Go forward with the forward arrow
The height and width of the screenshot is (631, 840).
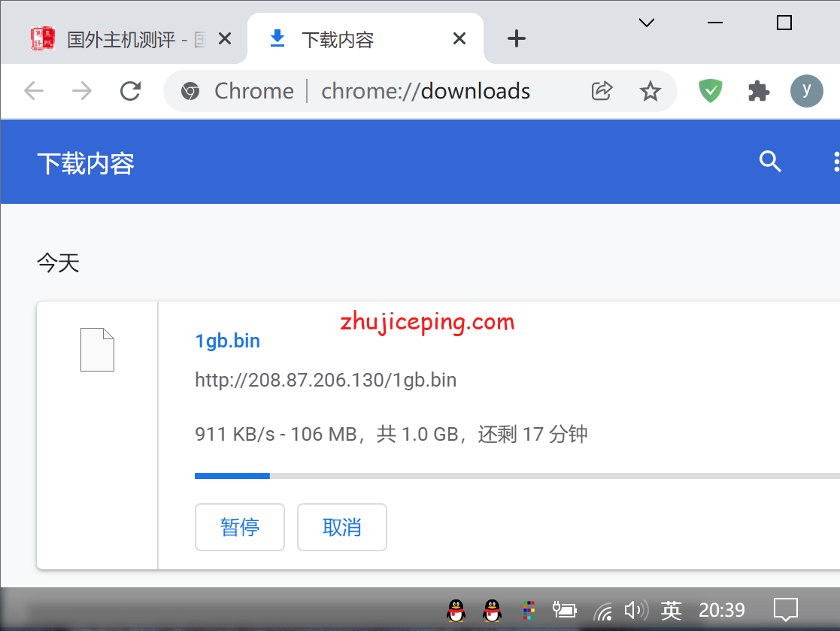(x=82, y=91)
